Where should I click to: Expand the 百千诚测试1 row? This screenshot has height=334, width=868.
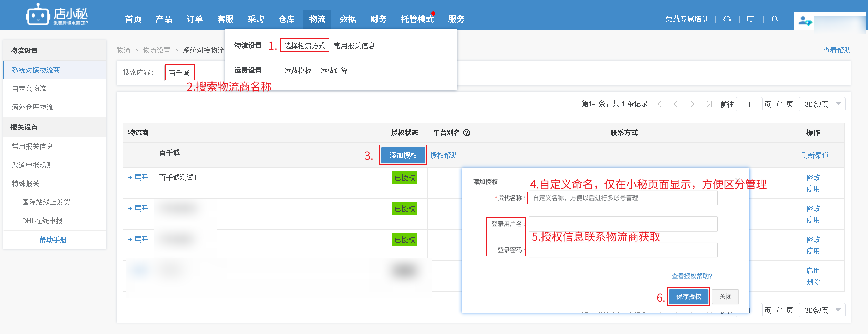[138, 178]
